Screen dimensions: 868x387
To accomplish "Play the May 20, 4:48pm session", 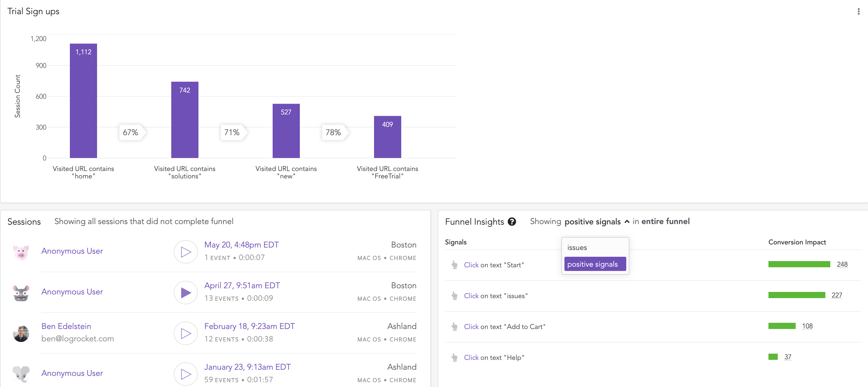I will pyautogui.click(x=185, y=252).
